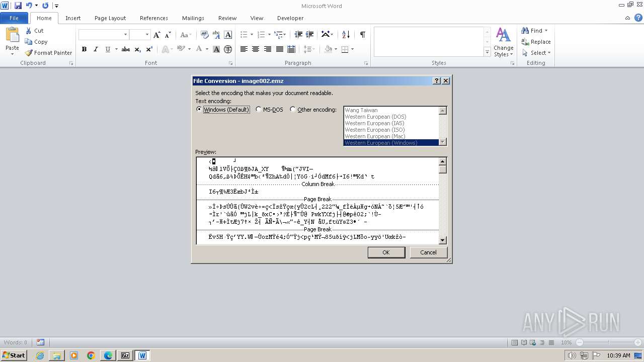Screen dimensions: 644x362
Task: Select Western European (ISO) encoding
Action: click(x=391, y=130)
